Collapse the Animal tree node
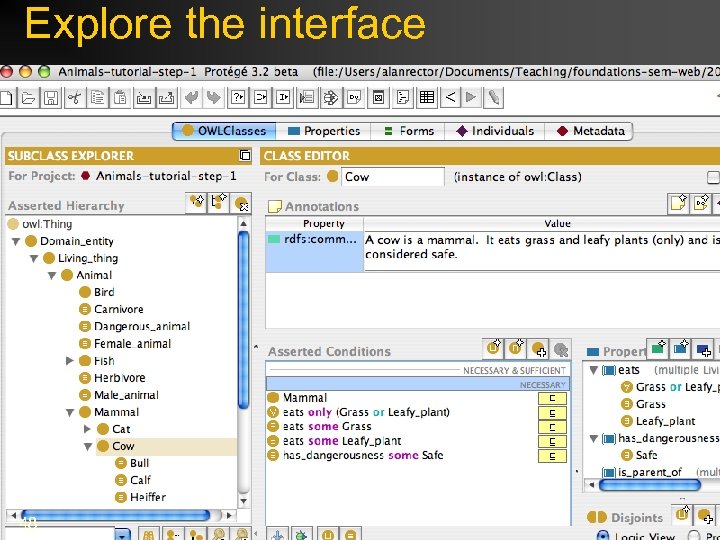Image resolution: width=720 pixels, height=540 pixels. tap(52, 276)
